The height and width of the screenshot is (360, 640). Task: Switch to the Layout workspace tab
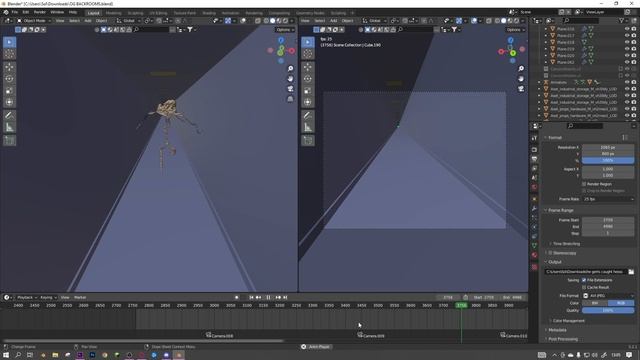point(93,13)
